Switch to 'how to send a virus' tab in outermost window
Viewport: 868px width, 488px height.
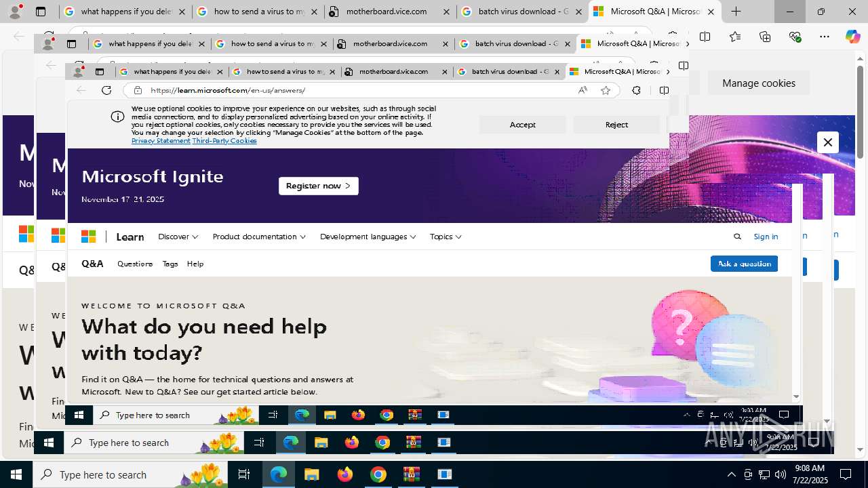coord(258,12)
